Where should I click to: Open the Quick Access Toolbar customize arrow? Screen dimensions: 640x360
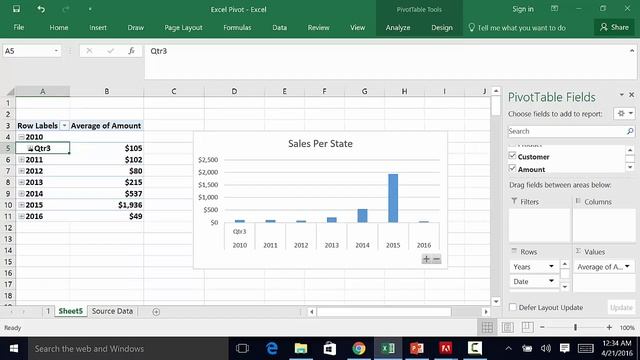pyautogui.click(x=90, y=9)
